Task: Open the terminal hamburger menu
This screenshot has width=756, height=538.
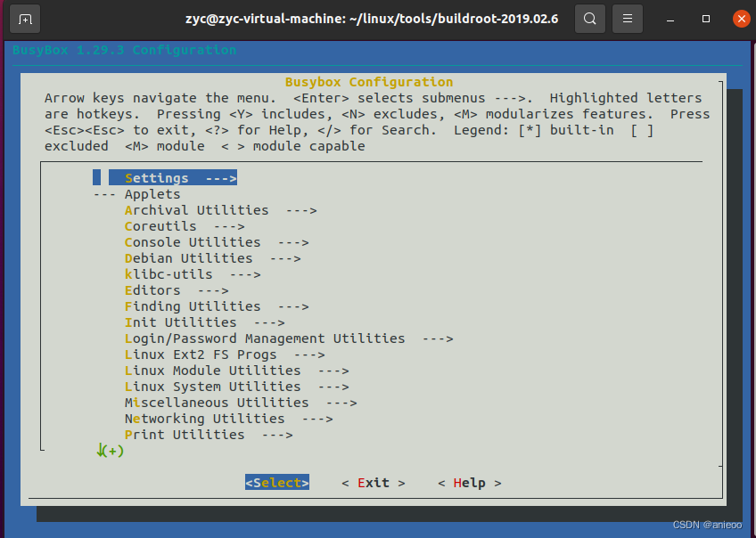Action: pos(628,19)
